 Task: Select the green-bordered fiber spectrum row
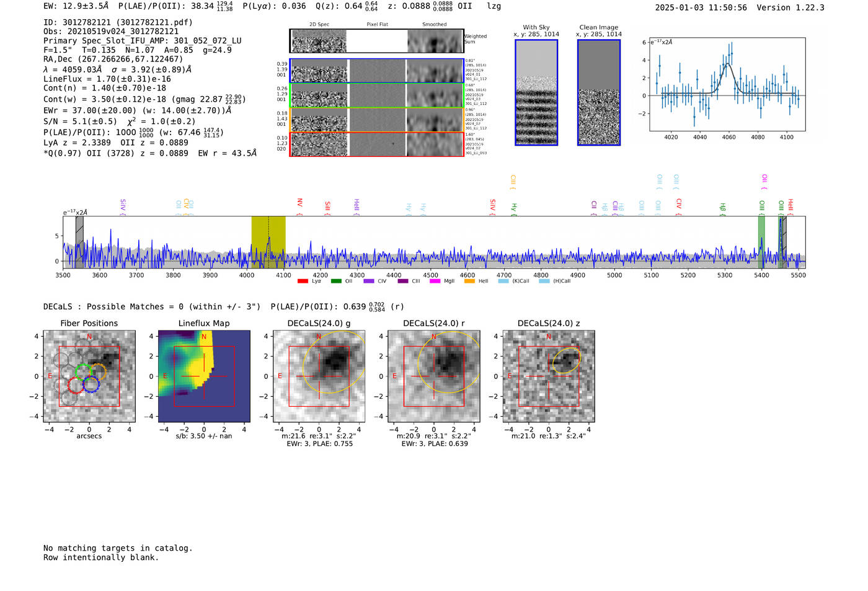tap(377, 96)
